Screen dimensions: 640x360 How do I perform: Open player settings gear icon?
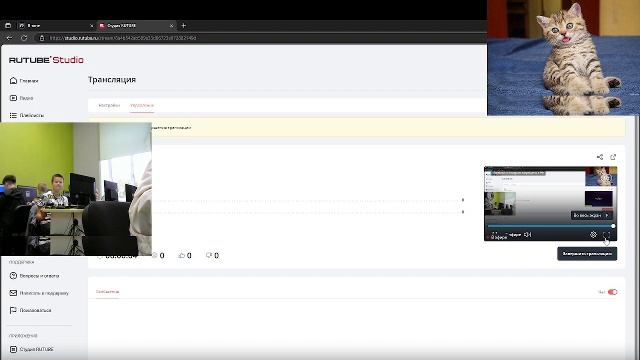click(x=593, y=235)
